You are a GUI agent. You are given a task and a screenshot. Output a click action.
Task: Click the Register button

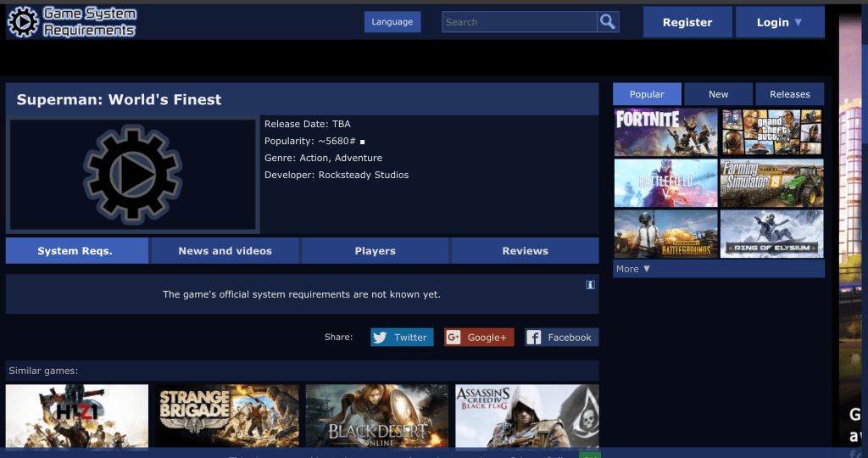point(687,22)
